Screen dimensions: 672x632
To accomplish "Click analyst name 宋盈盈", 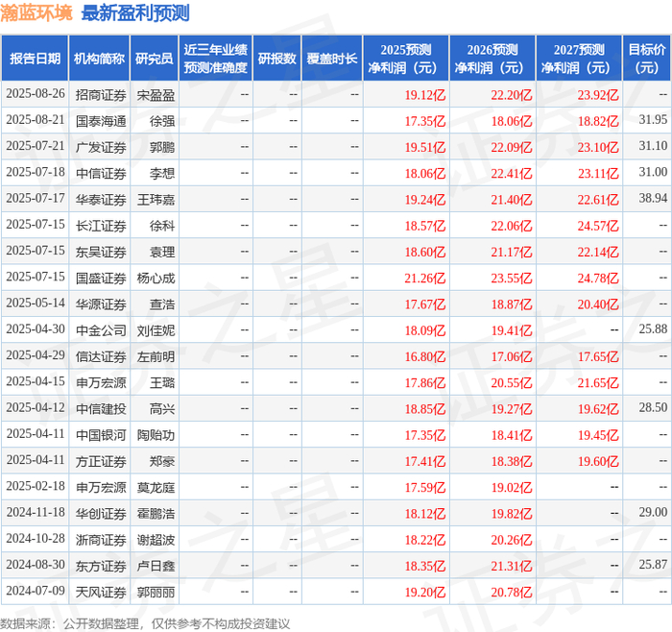I will click(156, 95).
